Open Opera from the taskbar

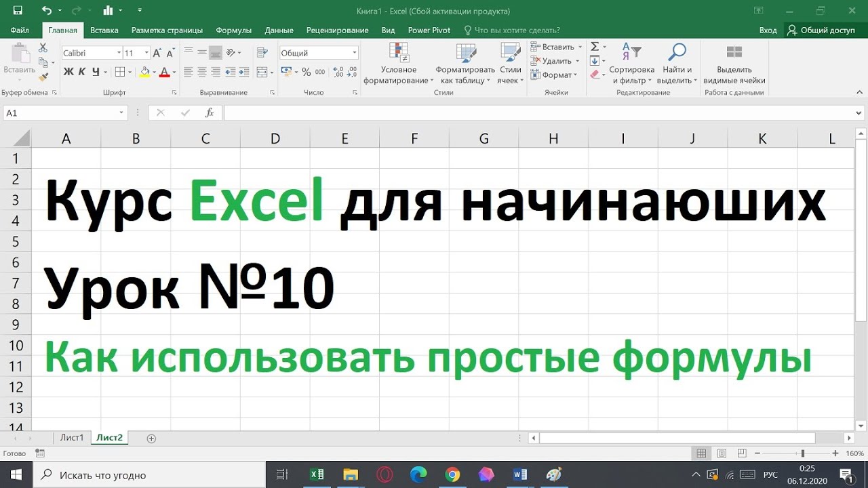click(x=384, y=474)
